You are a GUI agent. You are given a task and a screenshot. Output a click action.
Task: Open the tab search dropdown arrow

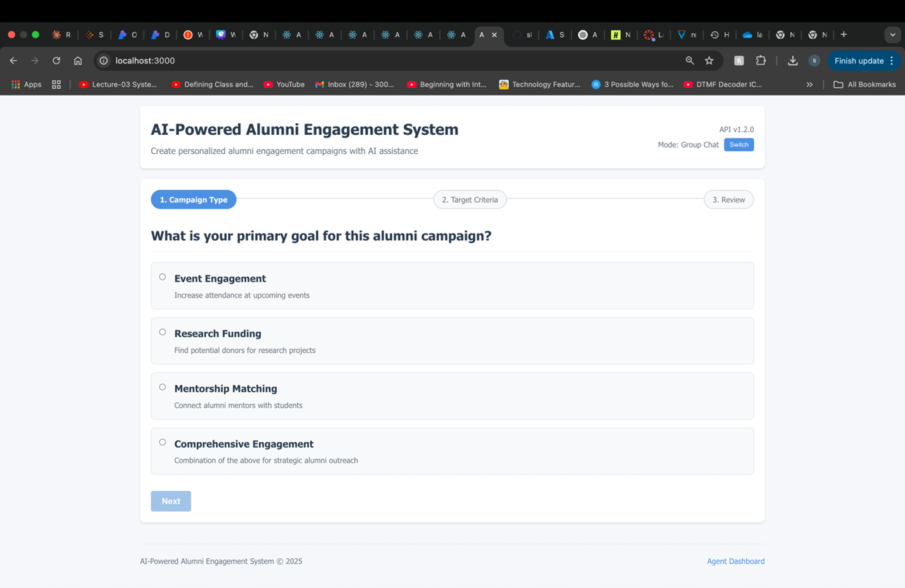892,35
